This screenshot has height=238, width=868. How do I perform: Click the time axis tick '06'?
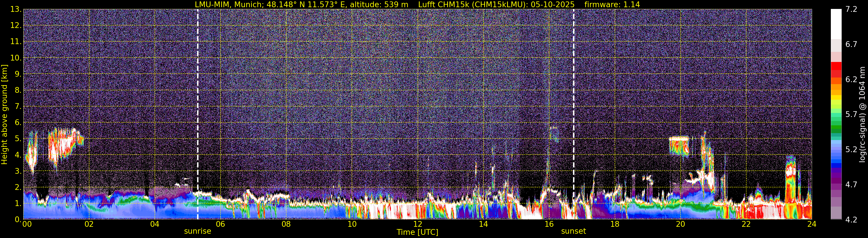pyautogui.click(x=220, y=224)
